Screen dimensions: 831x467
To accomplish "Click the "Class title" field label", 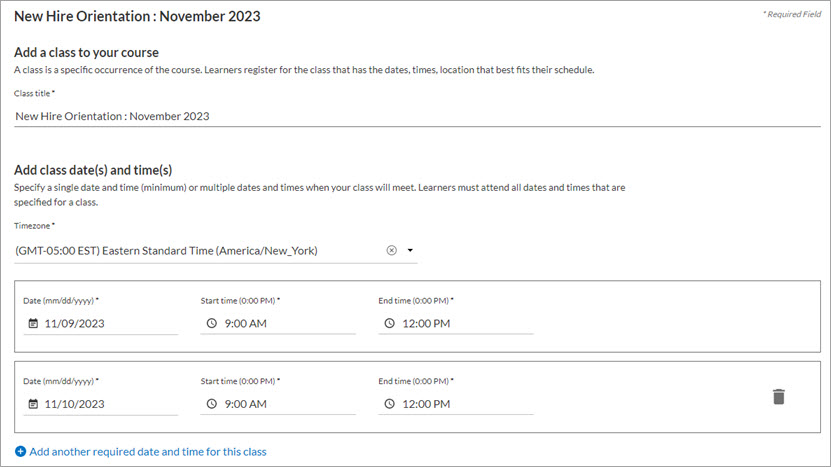I will 34,93.
